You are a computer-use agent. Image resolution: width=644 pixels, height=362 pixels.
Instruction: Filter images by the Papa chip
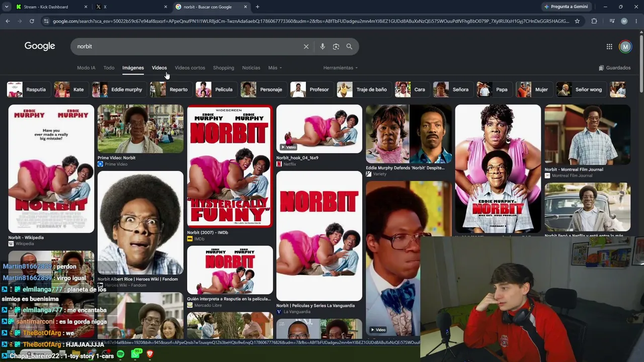click(494, 89)
